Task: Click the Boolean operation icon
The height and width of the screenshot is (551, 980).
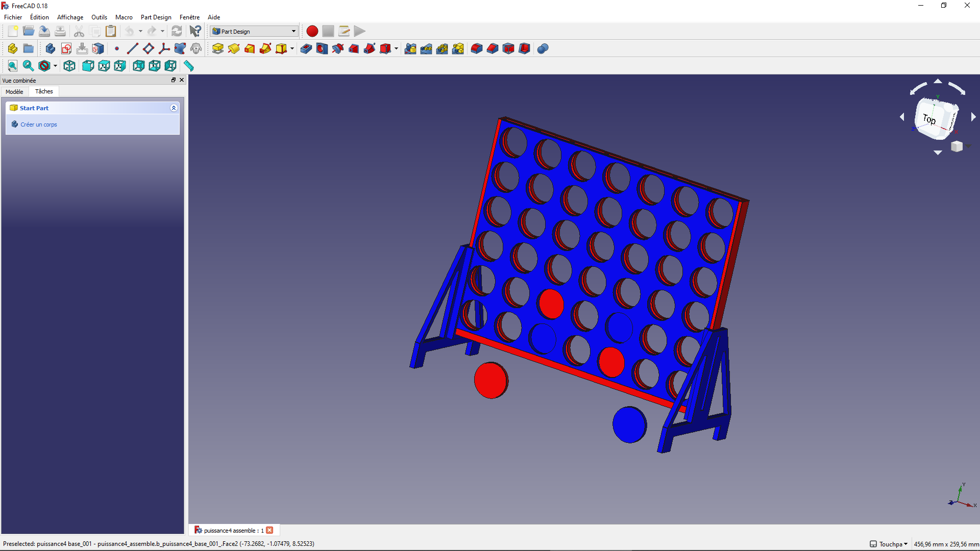Action: pyautogui.click(x=543, y=48)
